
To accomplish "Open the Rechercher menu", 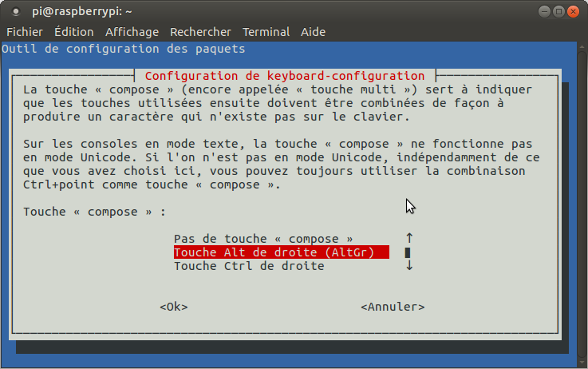I will (200, 32).
